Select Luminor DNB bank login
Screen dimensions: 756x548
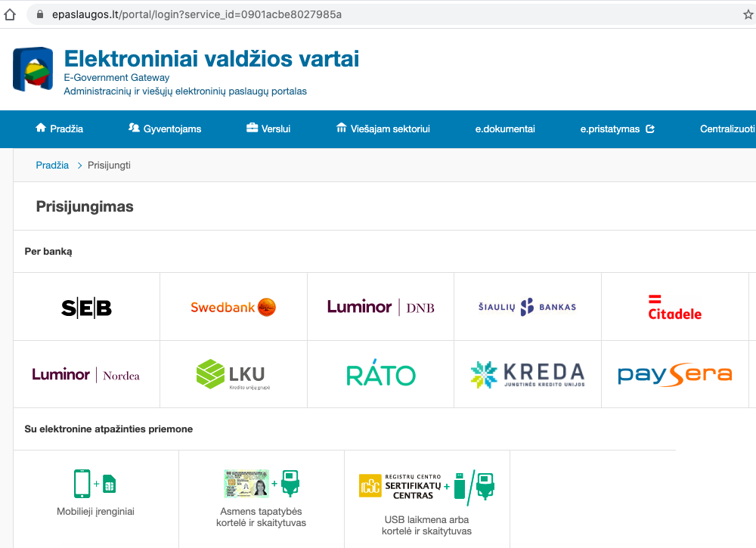(380, 307)
